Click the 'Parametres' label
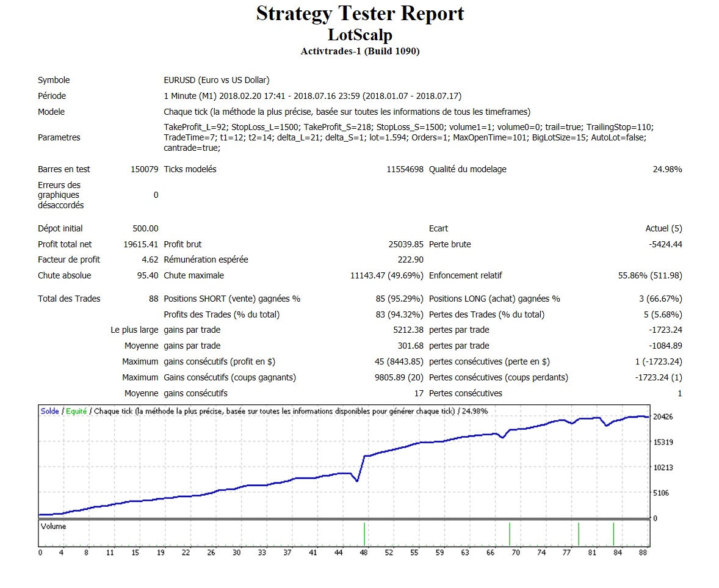Screen dimensions: 719x588 59,137
